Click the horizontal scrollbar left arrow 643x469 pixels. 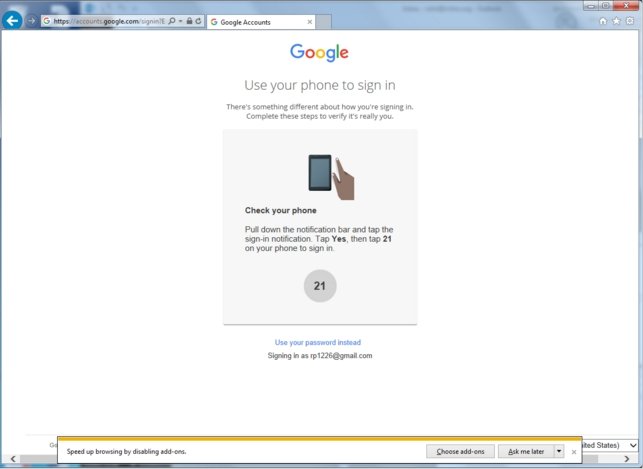pos(13,459)
